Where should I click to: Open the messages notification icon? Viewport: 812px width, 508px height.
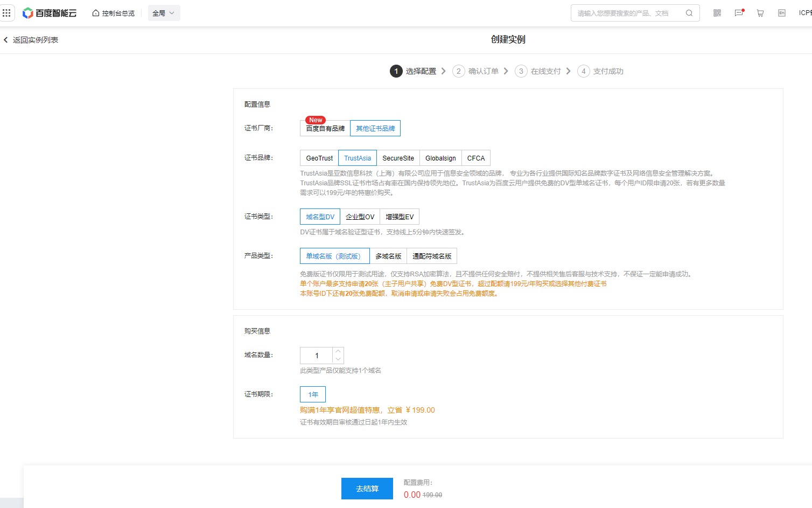coord(739,13)
